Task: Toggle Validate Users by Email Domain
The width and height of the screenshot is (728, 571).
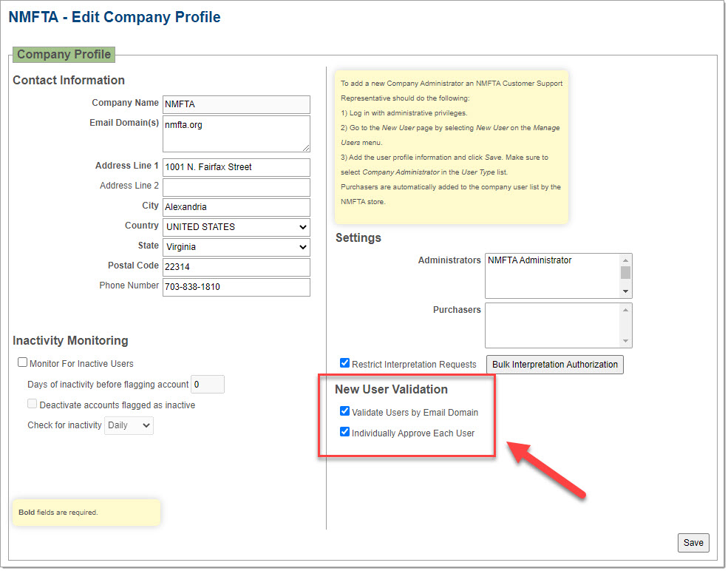Action: tap(345, 412)
